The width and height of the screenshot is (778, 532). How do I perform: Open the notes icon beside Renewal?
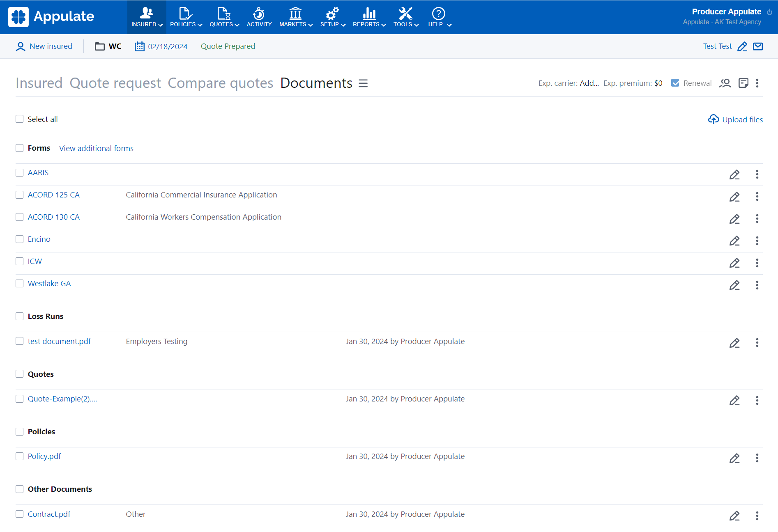click(x=743, y=83)
